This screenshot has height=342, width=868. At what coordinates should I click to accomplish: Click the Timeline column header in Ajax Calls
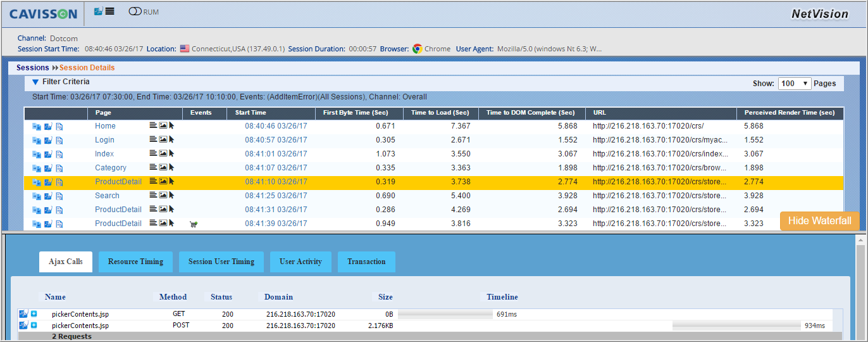pos(502,297)
